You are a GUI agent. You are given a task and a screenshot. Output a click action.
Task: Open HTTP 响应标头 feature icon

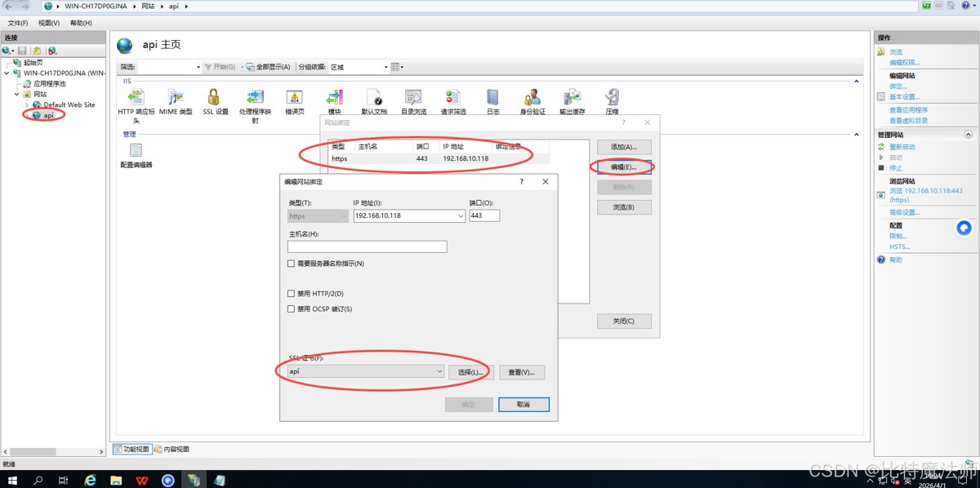(136, 103)
